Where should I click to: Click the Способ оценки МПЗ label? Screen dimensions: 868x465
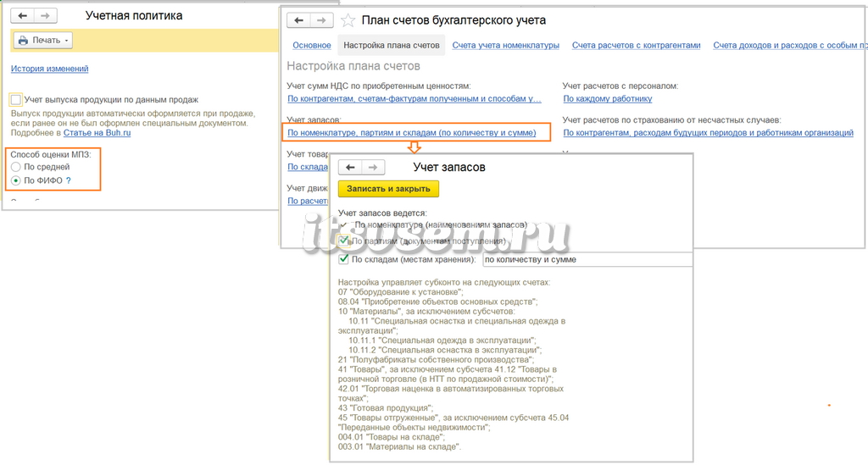coord(50,154)
